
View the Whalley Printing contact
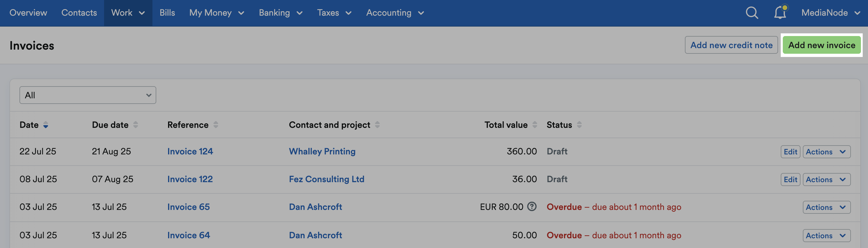(x=322, y=151)
